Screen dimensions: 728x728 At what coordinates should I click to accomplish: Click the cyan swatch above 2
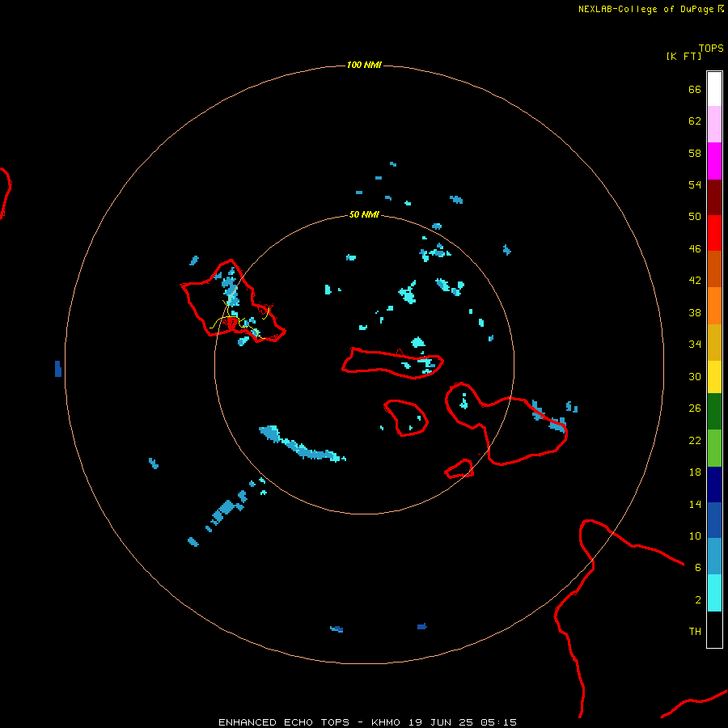click(714, 593)
